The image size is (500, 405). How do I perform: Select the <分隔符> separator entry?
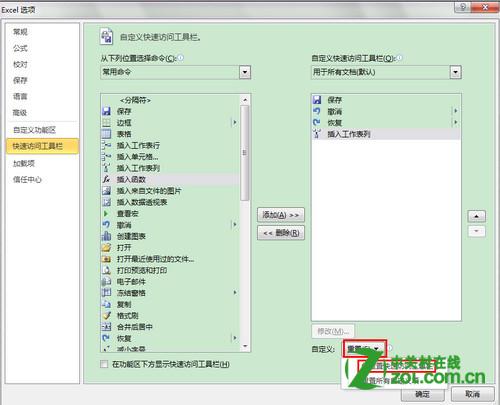pos(170,100)
